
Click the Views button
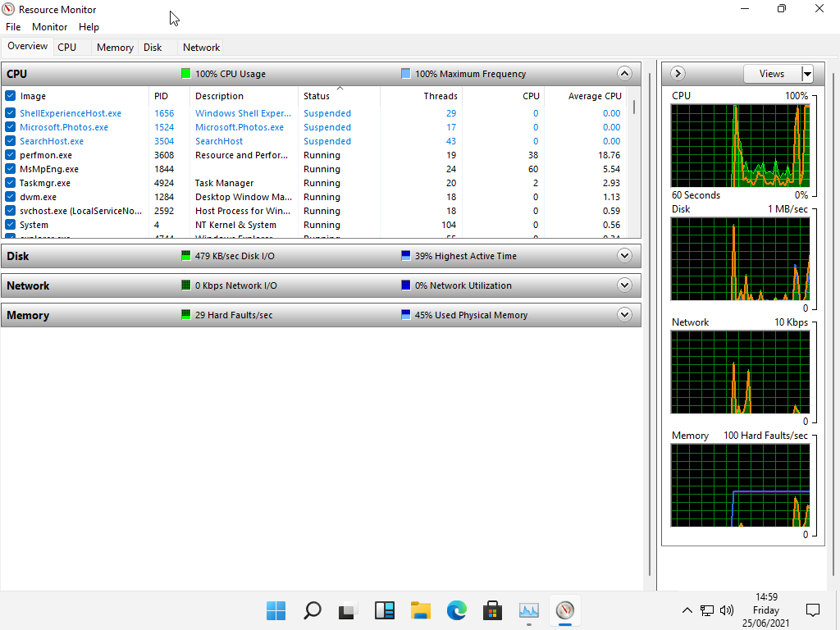(x=771, y=74)
